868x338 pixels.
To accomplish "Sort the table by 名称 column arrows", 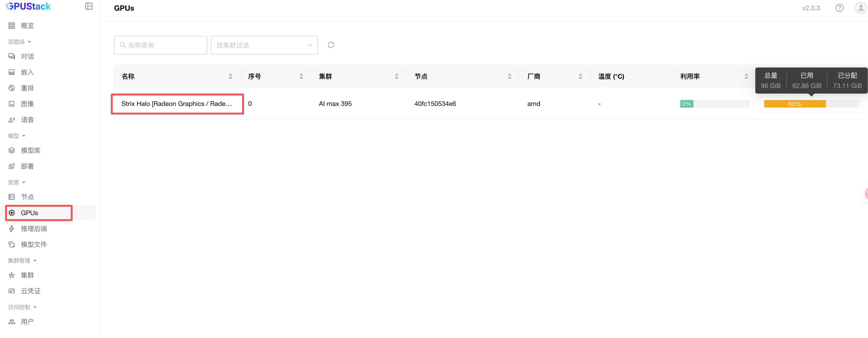I will [x=231, y=77].
